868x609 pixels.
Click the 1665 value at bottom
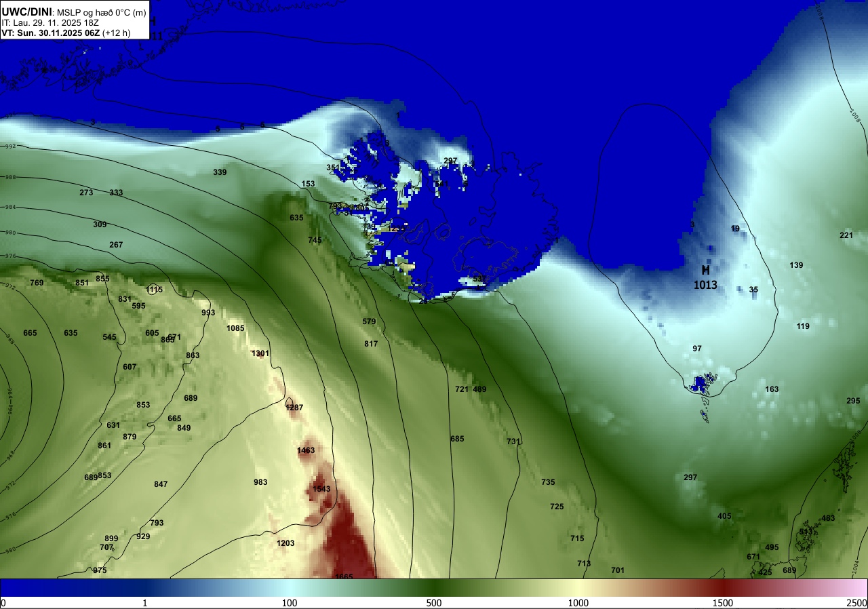pyautogui.click(x=344, y=576)
